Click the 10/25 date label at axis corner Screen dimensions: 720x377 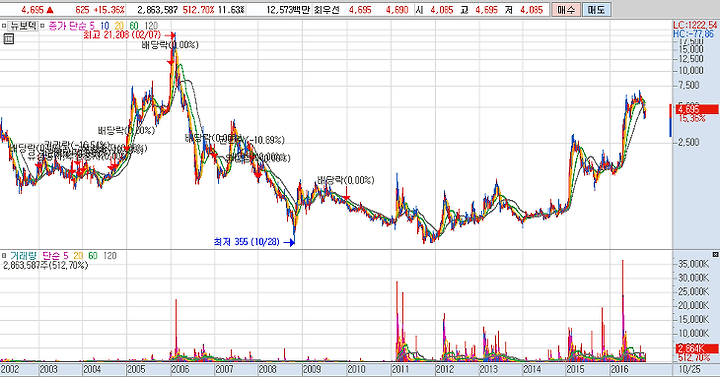coord(689,369)
